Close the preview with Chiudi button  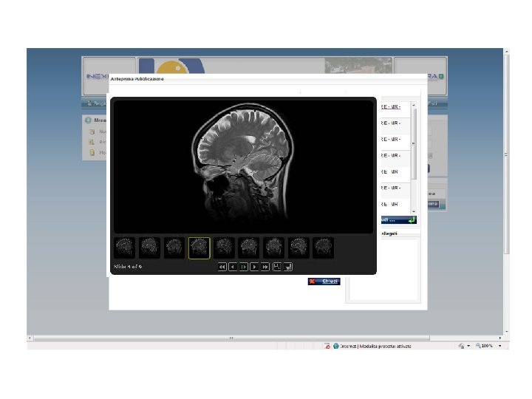(324, 282)
